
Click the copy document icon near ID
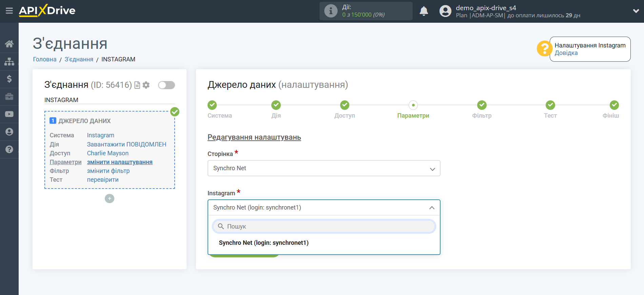coord(137,85)
